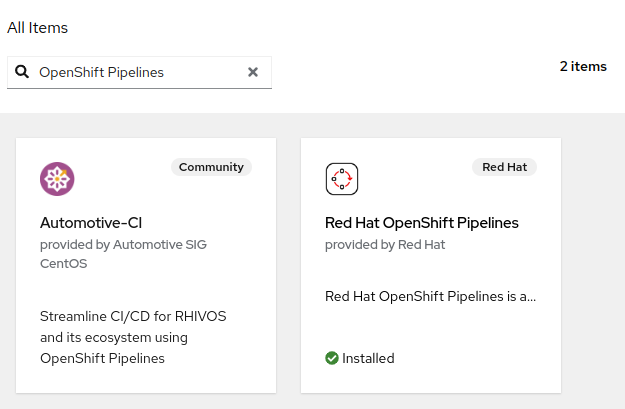Click the '2 items' count
625x409 pixels.
click(583, 66)
